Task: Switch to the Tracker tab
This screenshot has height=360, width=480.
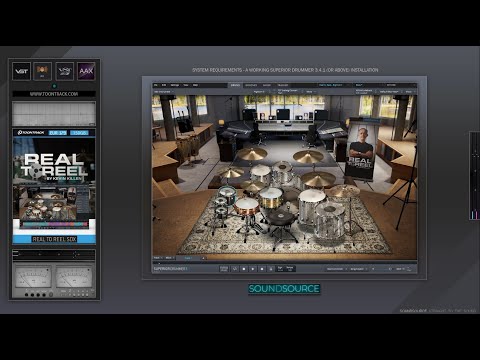Action: coord(283,85)
